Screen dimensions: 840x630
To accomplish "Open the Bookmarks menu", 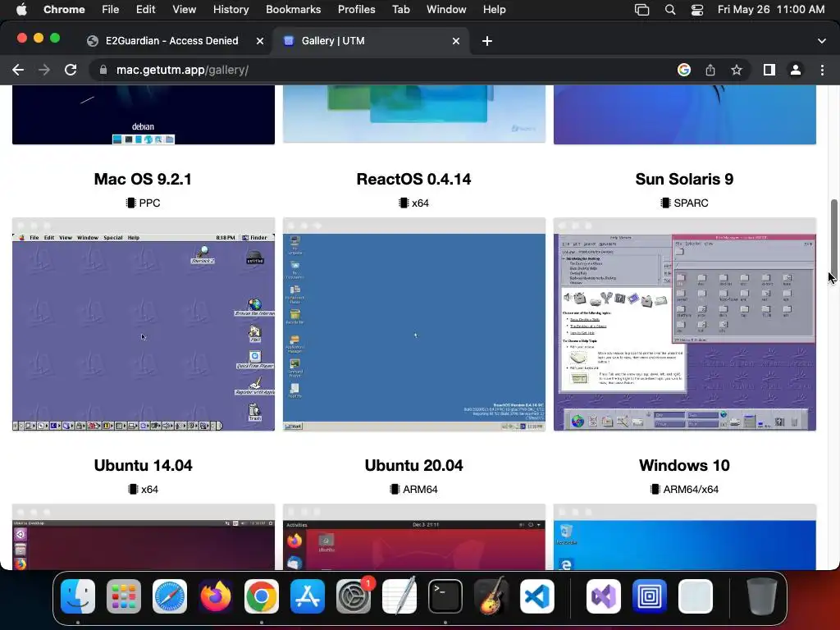I will pyautogui.click(x=293, y=10).
